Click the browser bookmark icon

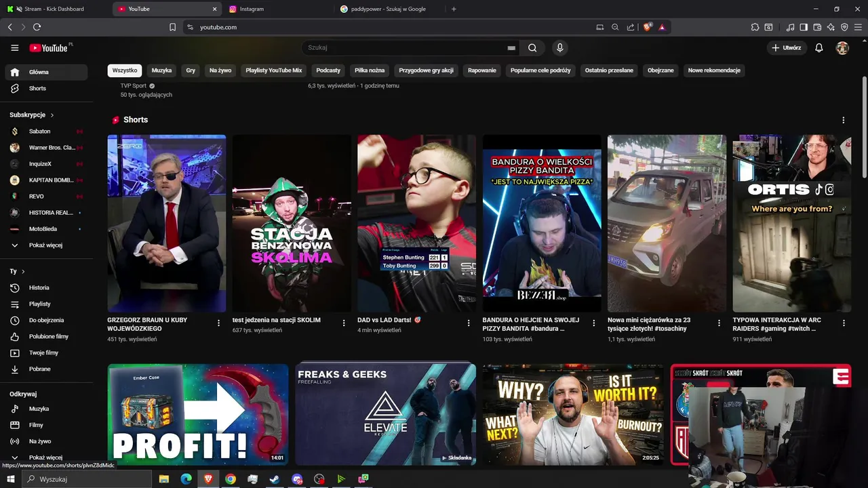(x=172, y=27)
